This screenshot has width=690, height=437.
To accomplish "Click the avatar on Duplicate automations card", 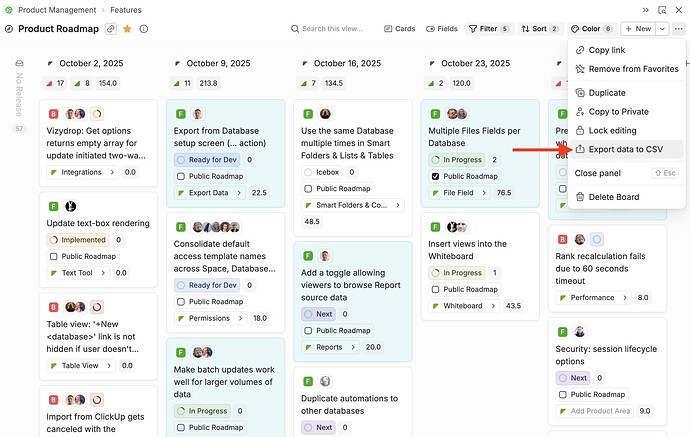I will tap(325, 381).
